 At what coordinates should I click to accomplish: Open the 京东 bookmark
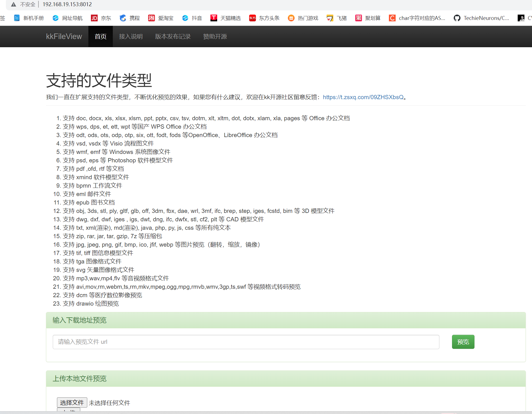[101, 18]
